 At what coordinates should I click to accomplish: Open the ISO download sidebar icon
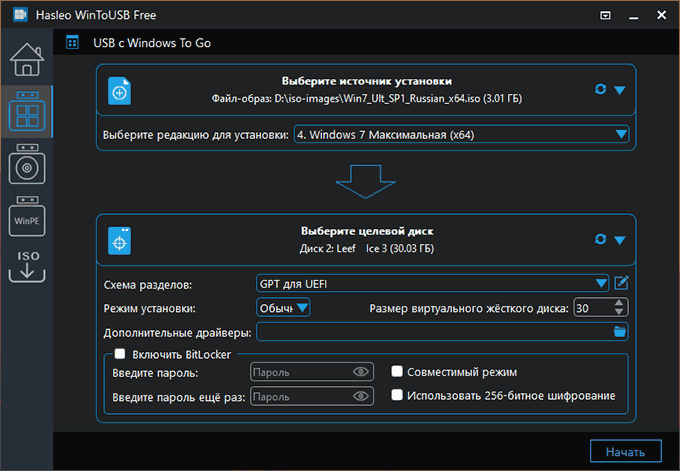27,267
